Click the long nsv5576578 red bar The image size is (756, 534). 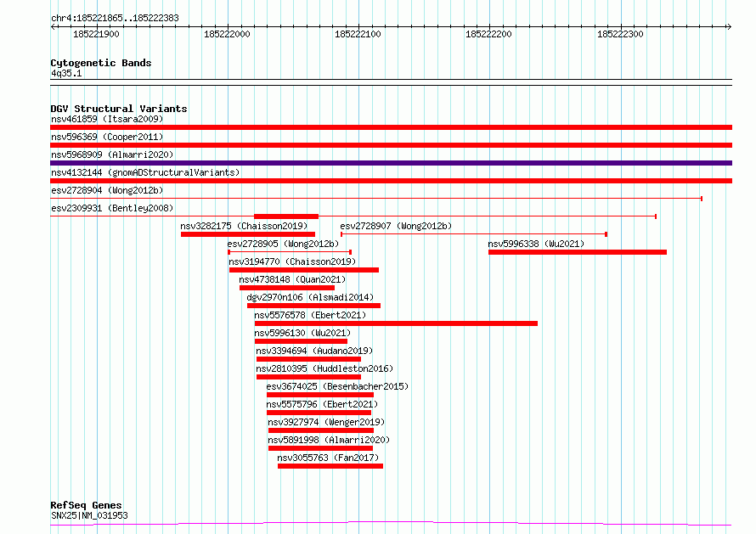396,323
